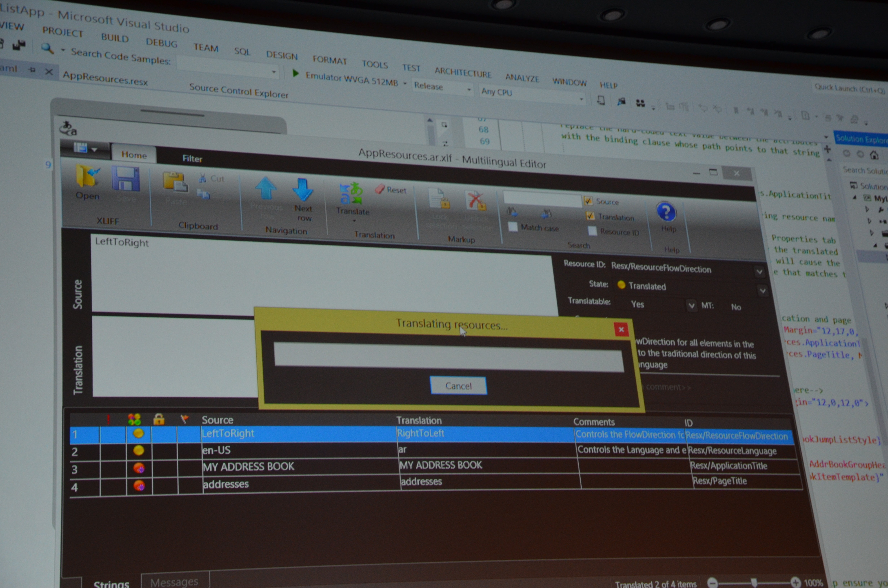Click the green Start debugging play icon
This screenshot has width=888, height=588.
[296, 73]
